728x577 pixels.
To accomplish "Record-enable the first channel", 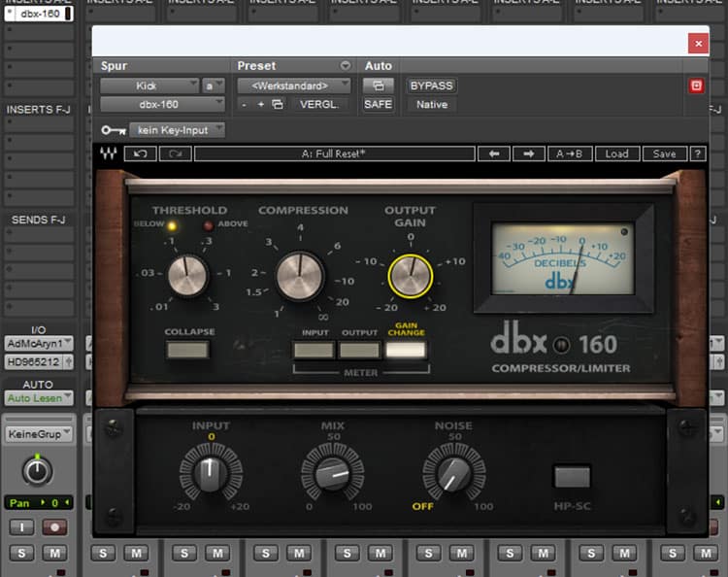I will tap(54, 527).
